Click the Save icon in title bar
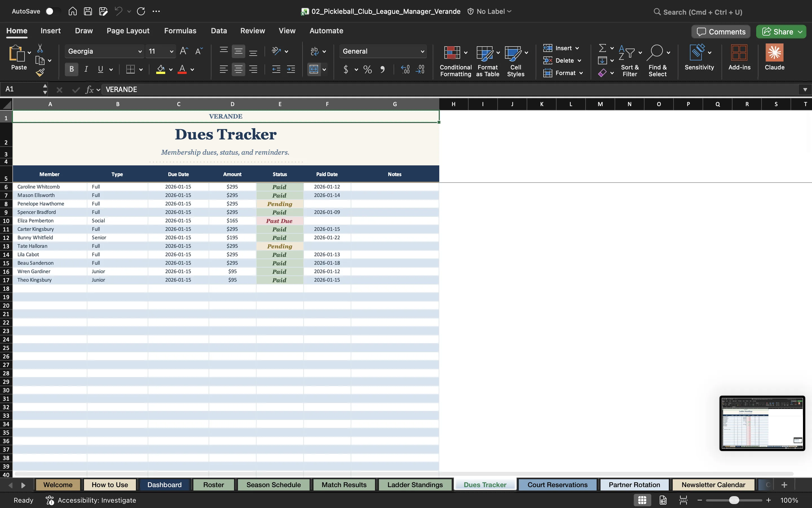 pos(88,11)
